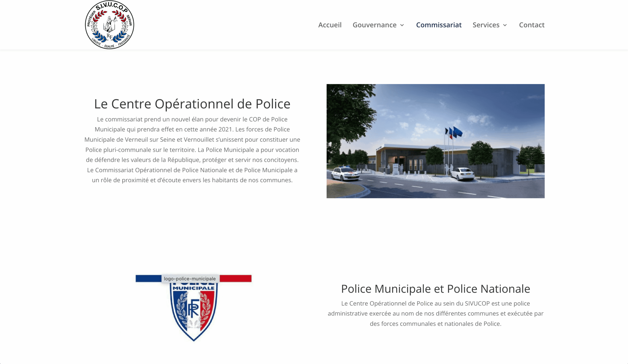Select the Commissariat menu item
The image size is (628, 364).
click(x=439, y=25)
